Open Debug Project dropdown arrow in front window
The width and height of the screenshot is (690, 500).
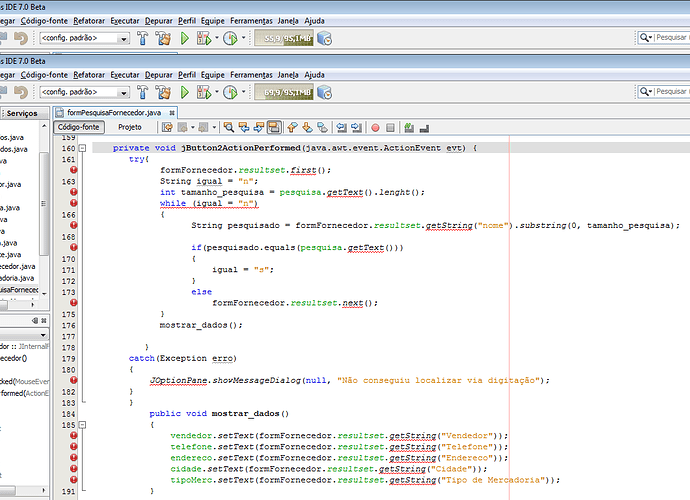coord(217,92)
